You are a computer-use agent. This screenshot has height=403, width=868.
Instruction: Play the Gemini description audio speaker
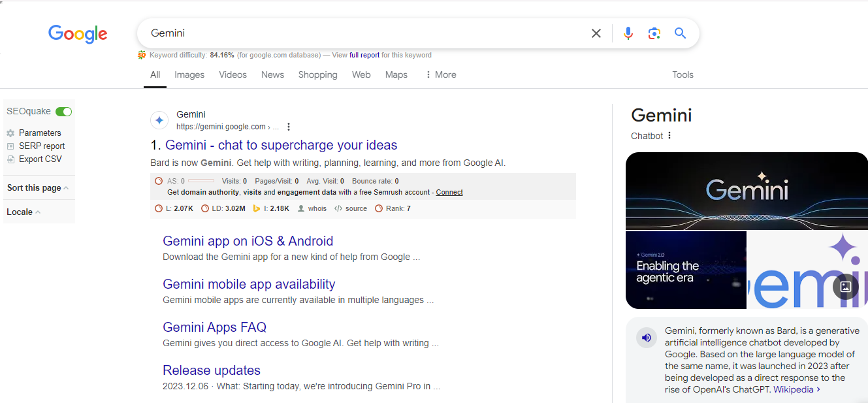[x=646, y=338]
